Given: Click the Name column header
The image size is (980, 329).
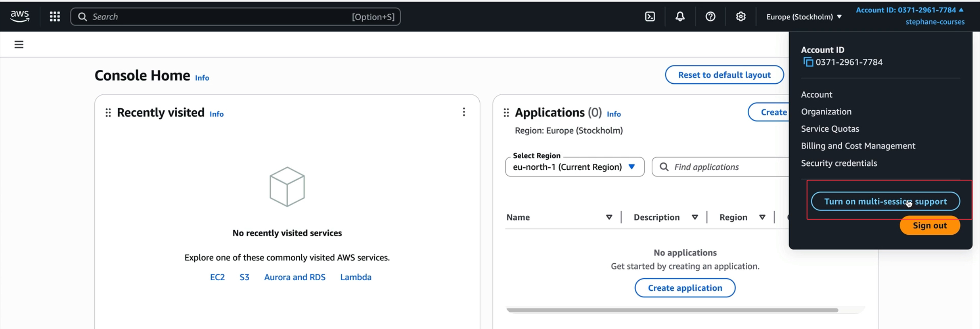Looking at the screenshot, I should click(518, 217).
